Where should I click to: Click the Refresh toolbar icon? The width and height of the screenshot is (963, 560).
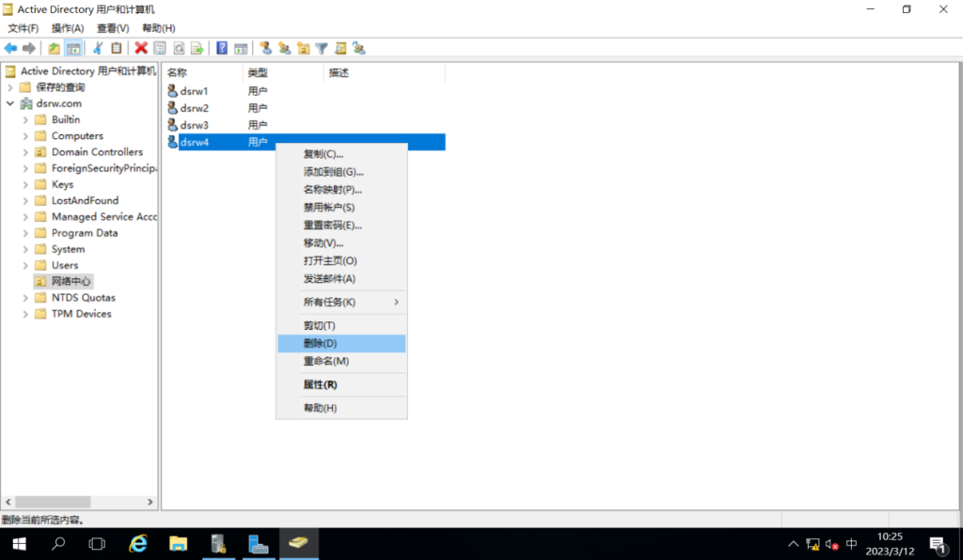click(x=179, y=48)
